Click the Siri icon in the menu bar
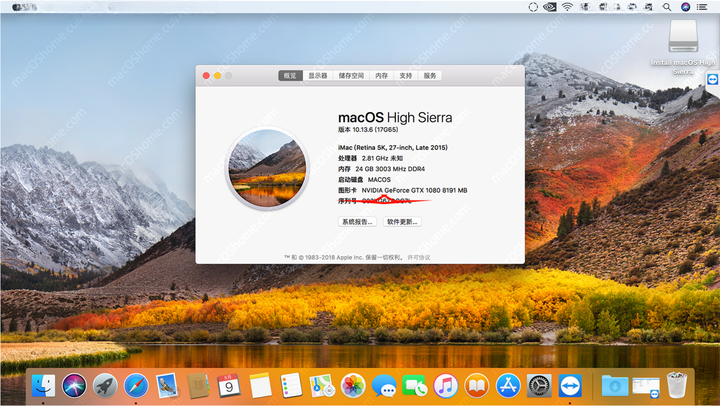This screenshot has height=406, width=720. point(686,7)
